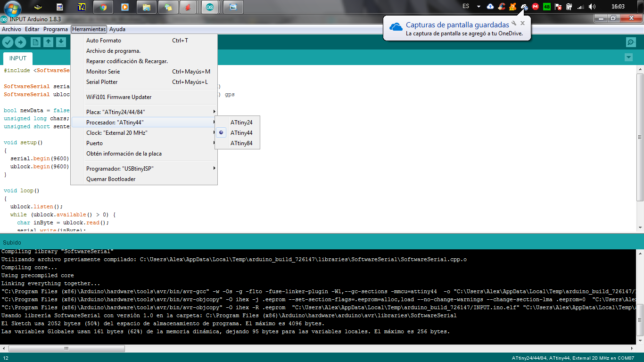Click the Show desktop strip button
The image size is (644, 362).
(640, 7)
